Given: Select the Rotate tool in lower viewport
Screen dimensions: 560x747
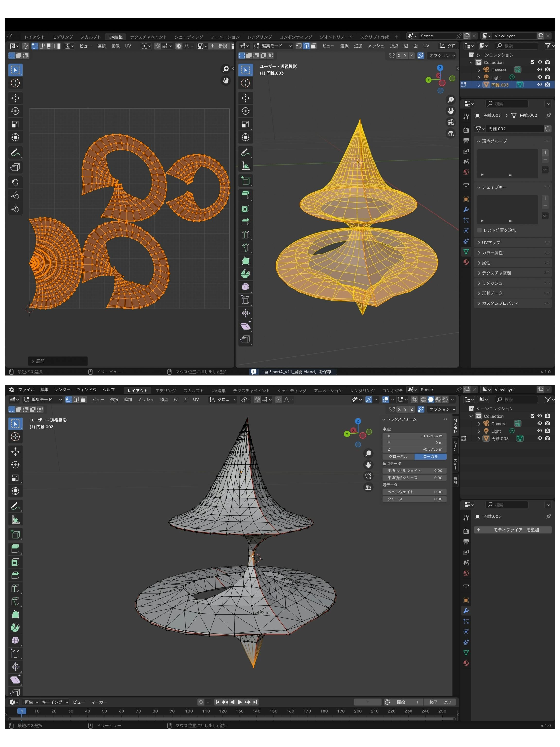Looking at the screenshot, I should click(x=15, y=465).
